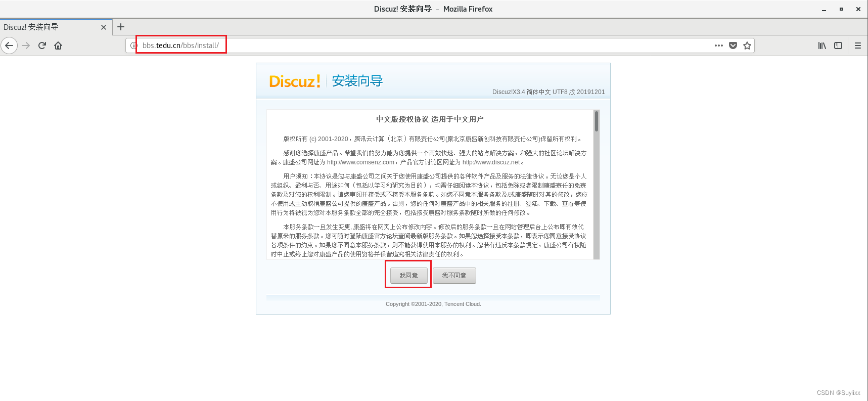Click the 我同意 agree button

coord(409,276)
